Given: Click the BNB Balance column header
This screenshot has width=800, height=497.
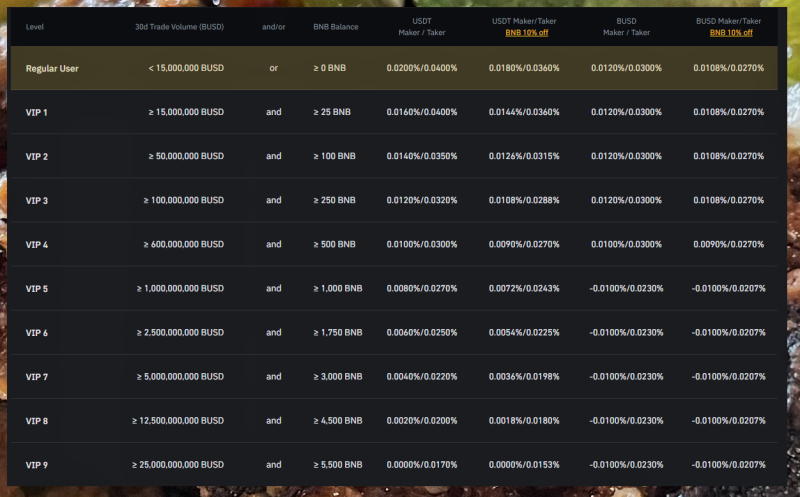Looking at the screenshot, I should pos(336,27).
